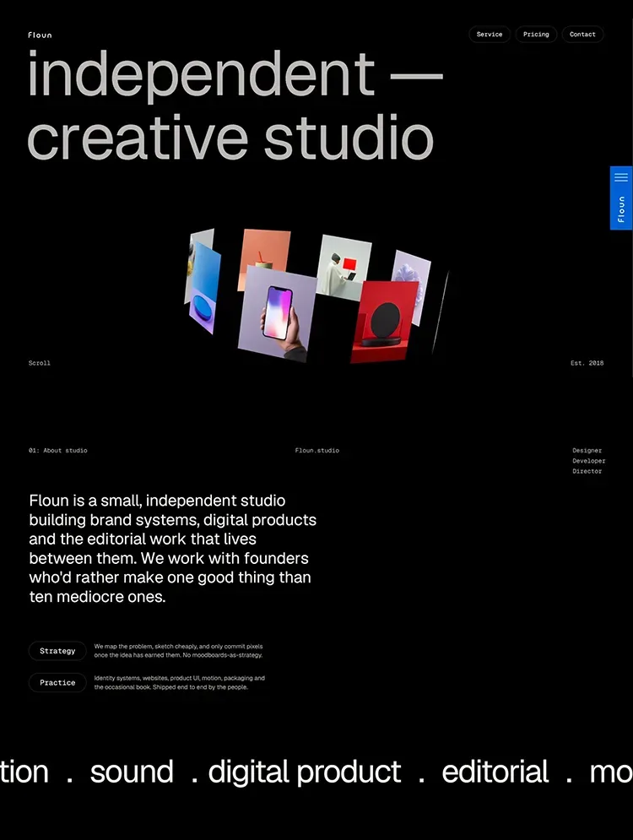
Task: Click the '01: About studio' label
Action: point(58,451)
